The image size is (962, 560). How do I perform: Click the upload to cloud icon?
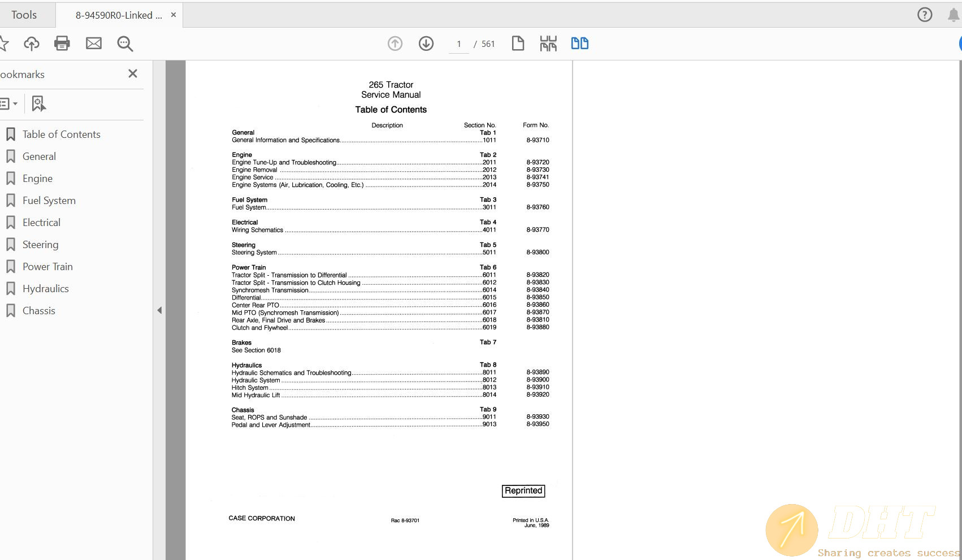tap(32, 44)
